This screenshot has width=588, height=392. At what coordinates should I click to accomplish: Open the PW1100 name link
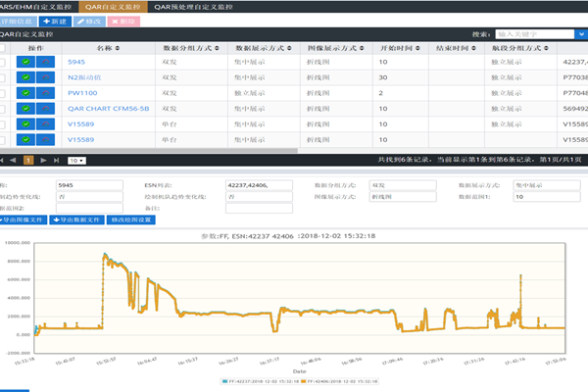click(x=82, y=93)
